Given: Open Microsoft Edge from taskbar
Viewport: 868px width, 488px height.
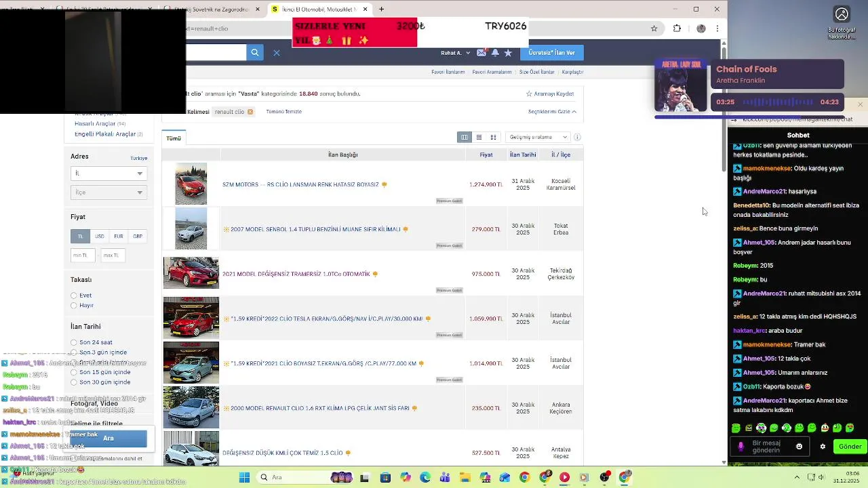Looking at the screenshot, I should coord(425,477).
